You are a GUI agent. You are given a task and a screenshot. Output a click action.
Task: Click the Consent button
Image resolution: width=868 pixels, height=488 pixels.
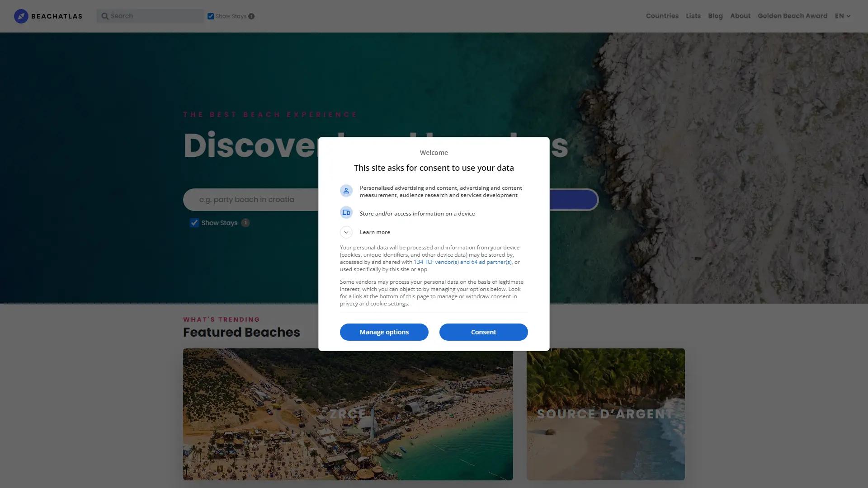tap(483, 332)
